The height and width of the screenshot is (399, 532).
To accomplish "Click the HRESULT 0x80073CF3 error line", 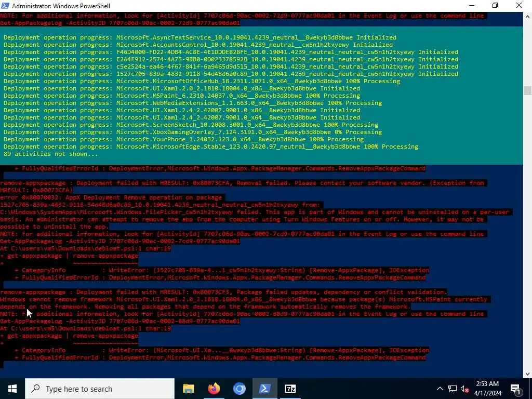I will 223,292.
